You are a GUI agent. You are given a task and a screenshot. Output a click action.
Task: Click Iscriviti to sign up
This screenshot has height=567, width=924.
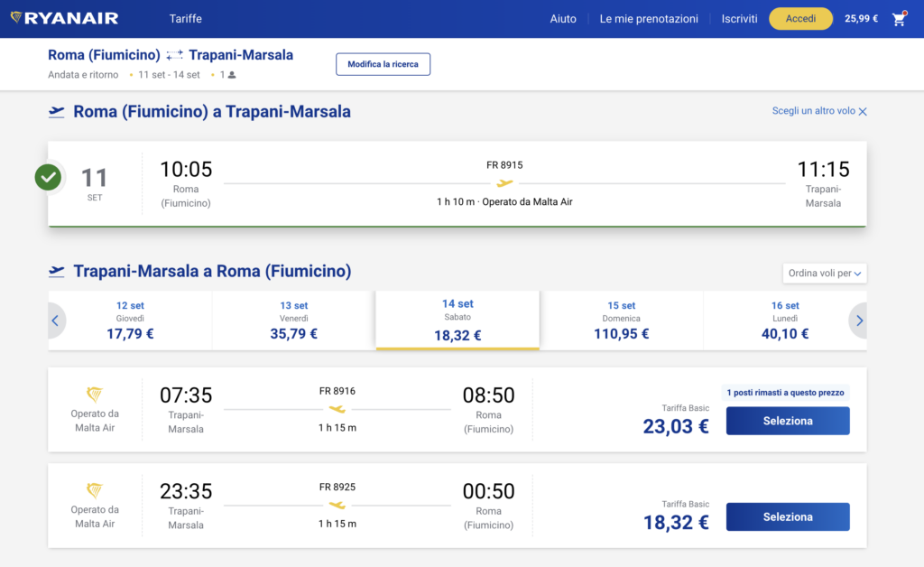(x=739, y=19)
